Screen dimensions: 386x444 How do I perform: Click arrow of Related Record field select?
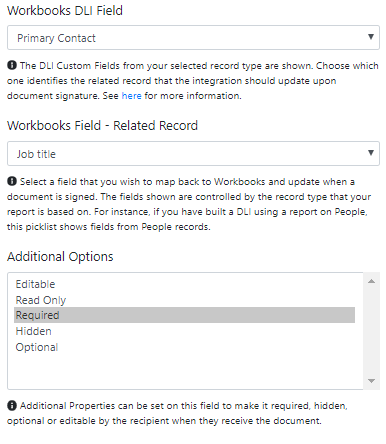click(x=371, y=153)
